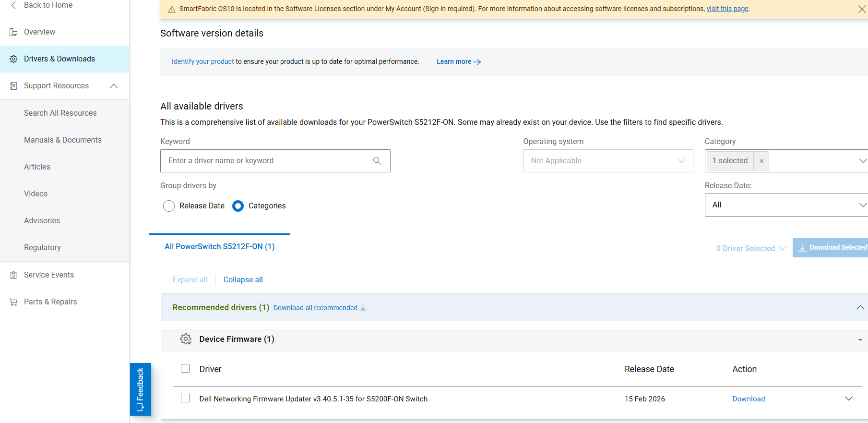Screen dimensions: 868x423
Task: Click the Download all recommended arrow icon
Action: tap(363, 308)
